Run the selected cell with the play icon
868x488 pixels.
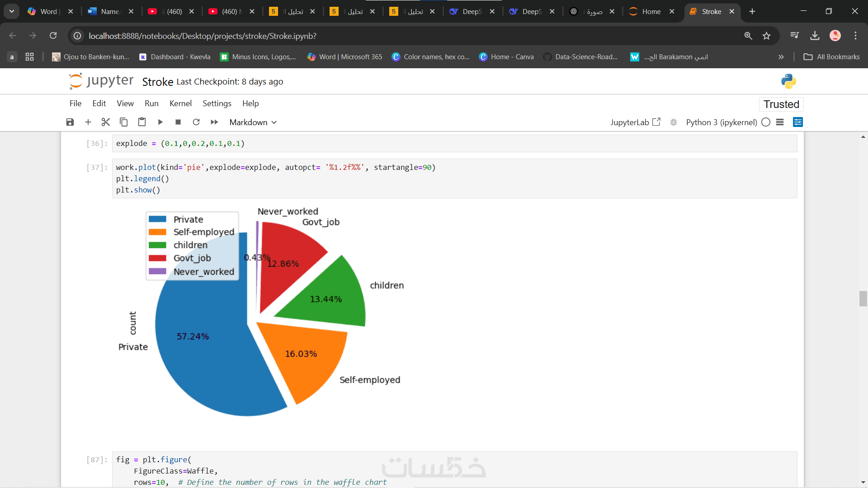point(160,122)
